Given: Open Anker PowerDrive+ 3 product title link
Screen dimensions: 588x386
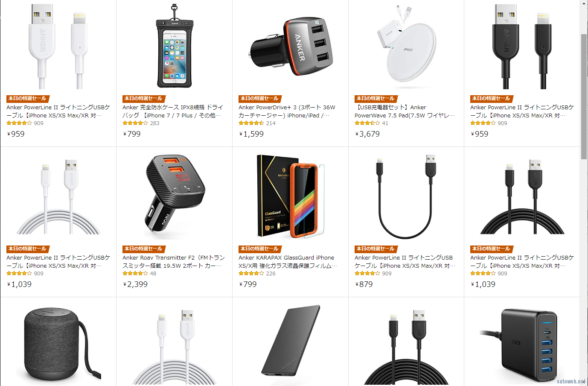Looking at the screenshot, I should [x=287, y=111].
